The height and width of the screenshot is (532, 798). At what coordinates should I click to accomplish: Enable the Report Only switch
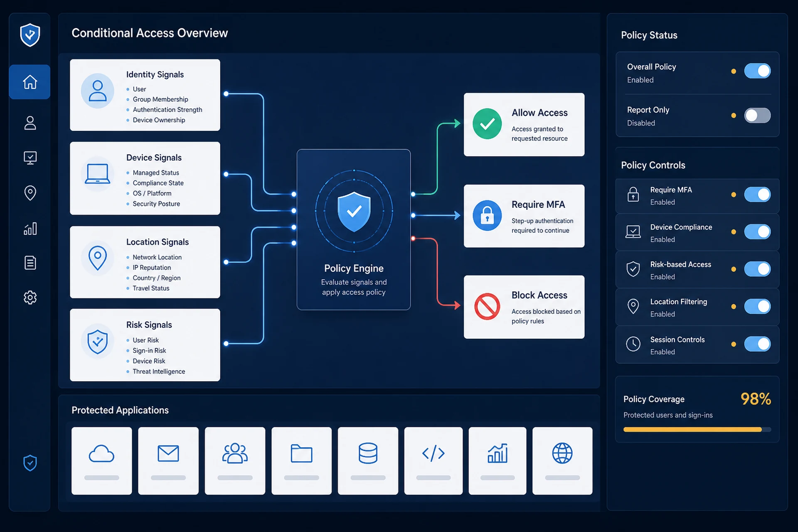tap(757, 116)
